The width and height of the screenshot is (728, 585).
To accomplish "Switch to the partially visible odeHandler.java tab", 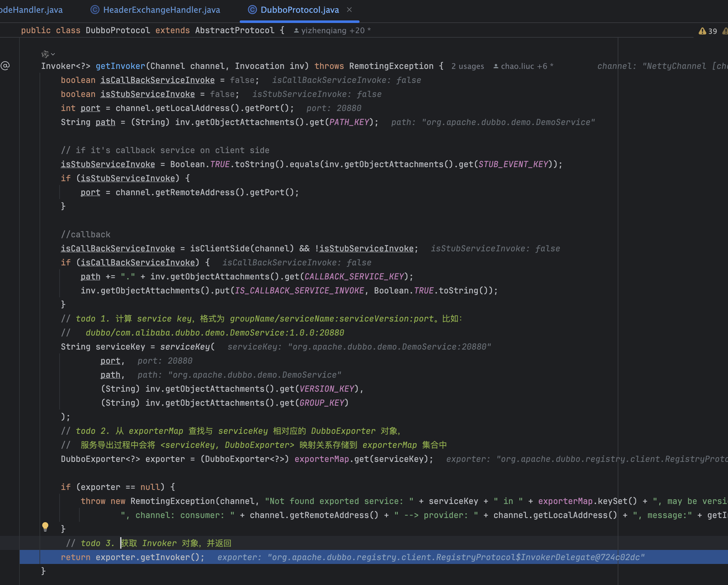I will [31, 10].
